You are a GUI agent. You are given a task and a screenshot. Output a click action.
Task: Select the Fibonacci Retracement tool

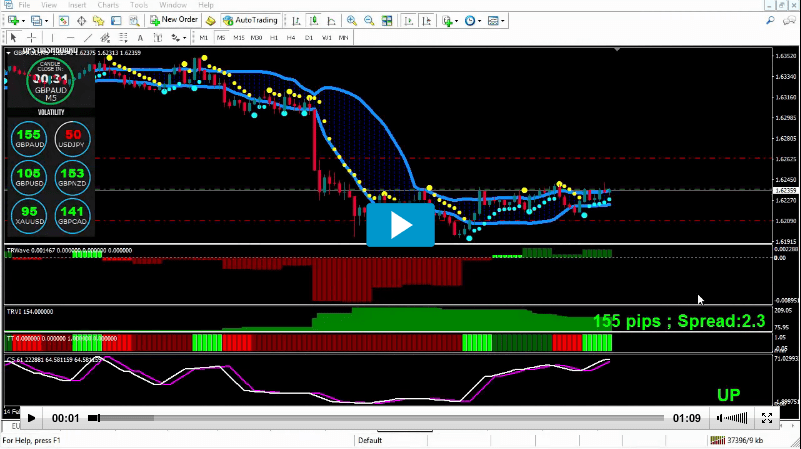123,37
